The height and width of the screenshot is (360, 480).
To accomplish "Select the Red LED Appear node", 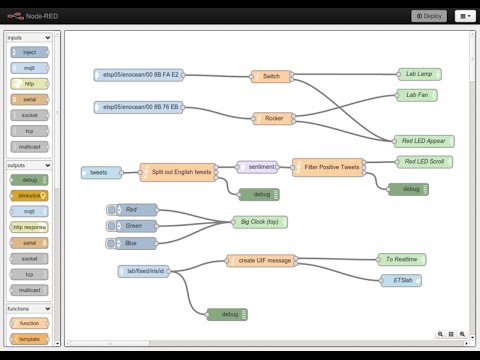I will [424, 141].
